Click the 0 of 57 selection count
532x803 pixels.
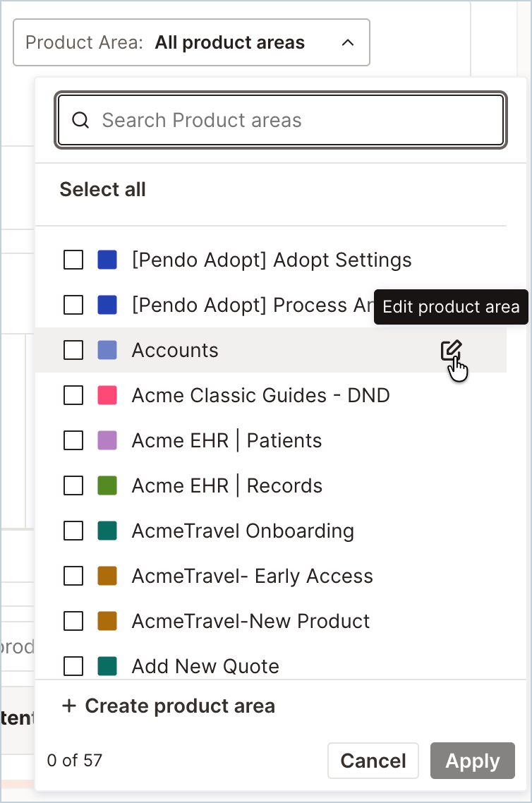(74, 761)
